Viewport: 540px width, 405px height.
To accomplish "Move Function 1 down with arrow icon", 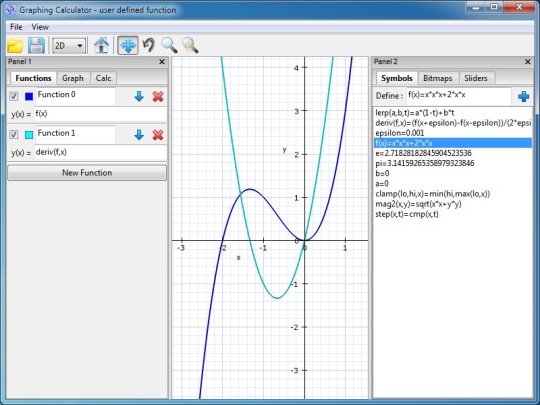I will [139, 135].
